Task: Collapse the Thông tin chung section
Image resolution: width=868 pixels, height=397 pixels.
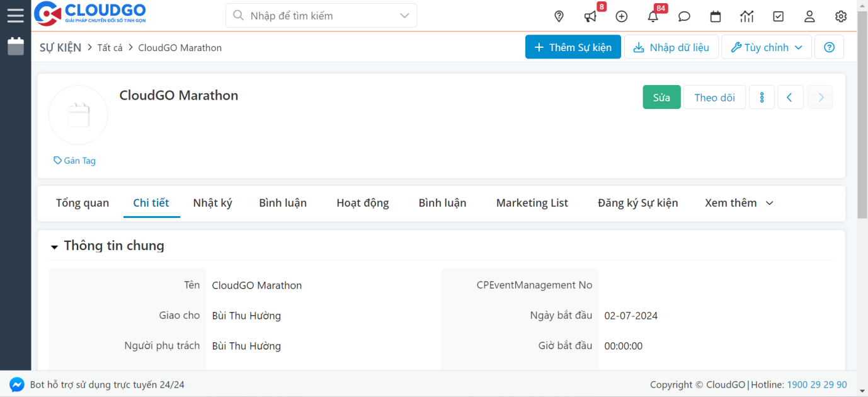Action: [54, 246]
